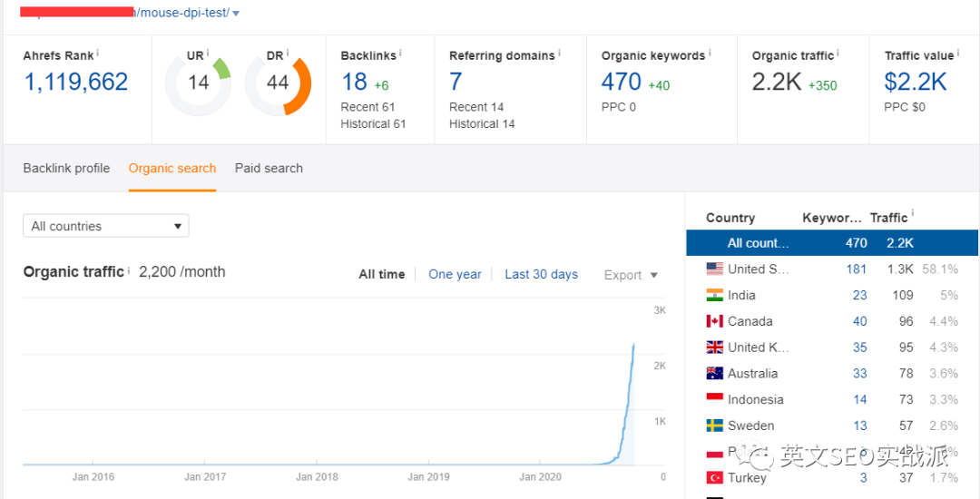Click the info icon next to UR
The width and height of the screenshot is (980, 499).
pyautogui.click(x=208, y=53)
